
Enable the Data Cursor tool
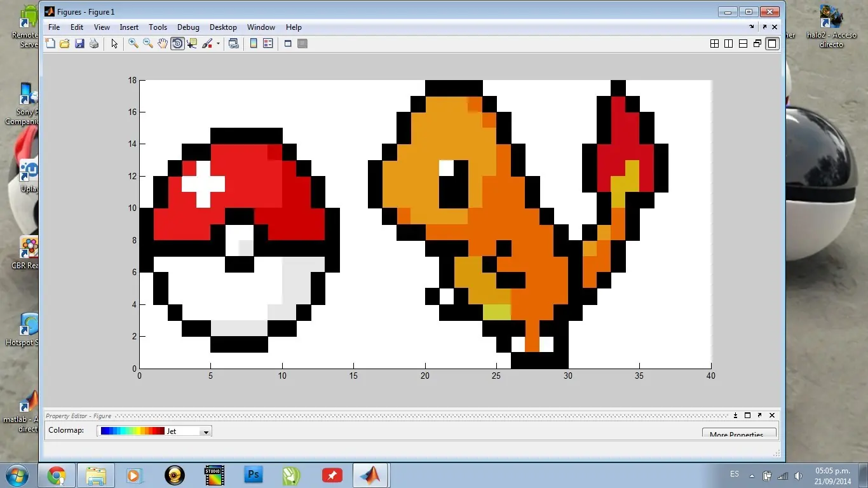coord(192,44)
